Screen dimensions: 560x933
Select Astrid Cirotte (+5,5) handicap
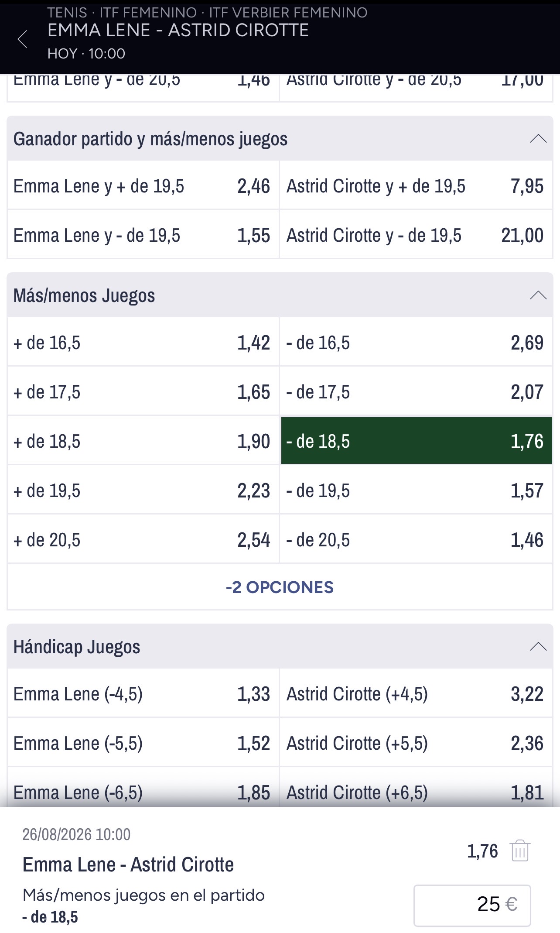[416, 743]
